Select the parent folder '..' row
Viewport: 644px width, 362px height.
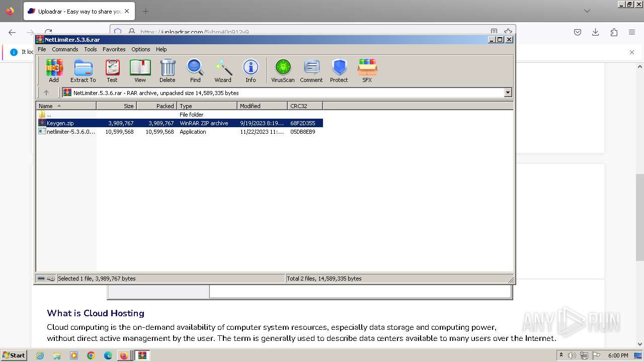click(180, 115)
